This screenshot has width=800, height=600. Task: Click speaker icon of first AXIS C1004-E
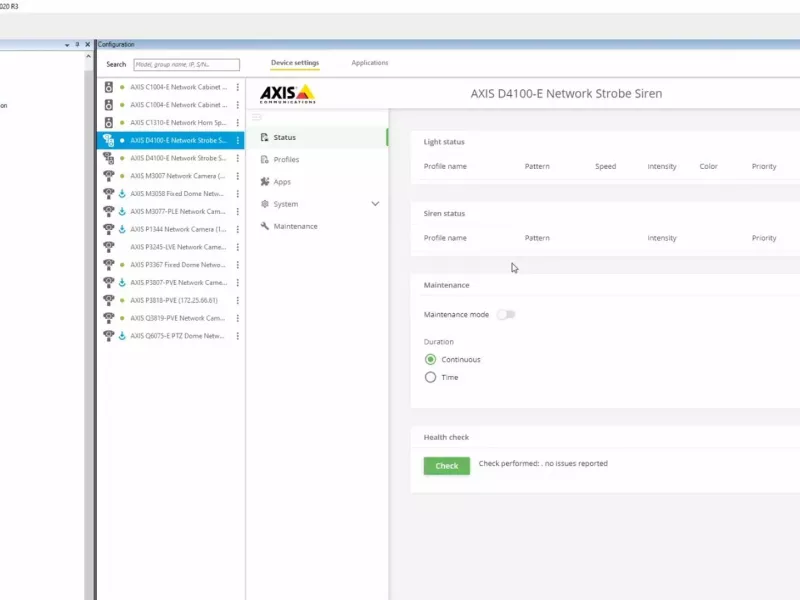tap(109, 87)
